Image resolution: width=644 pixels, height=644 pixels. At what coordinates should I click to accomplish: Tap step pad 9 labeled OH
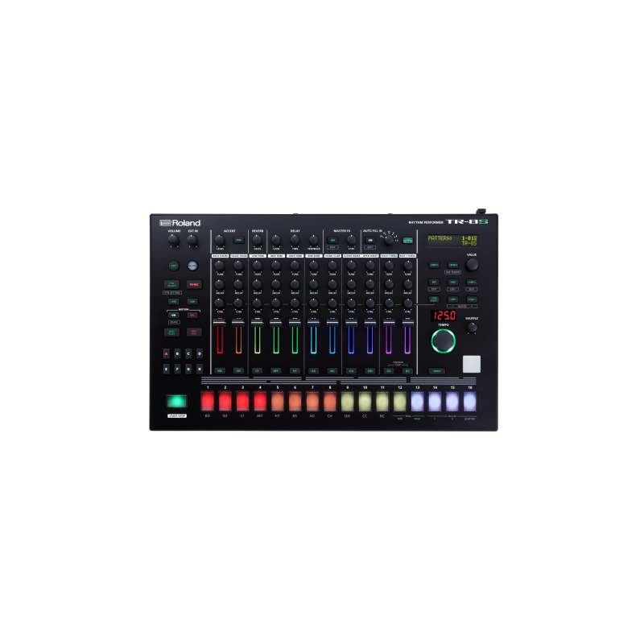coord(348,401)
